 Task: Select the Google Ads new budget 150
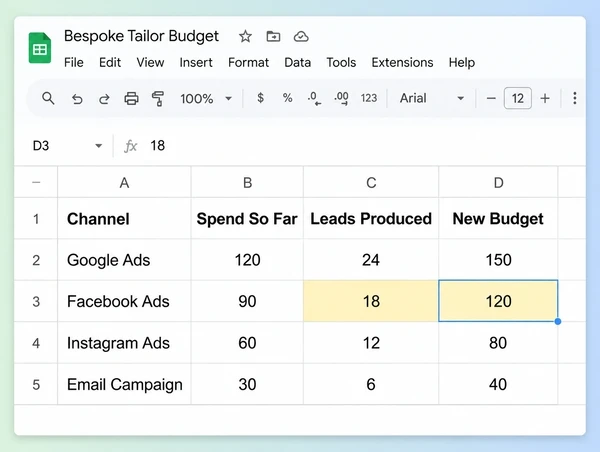point(498,260)
